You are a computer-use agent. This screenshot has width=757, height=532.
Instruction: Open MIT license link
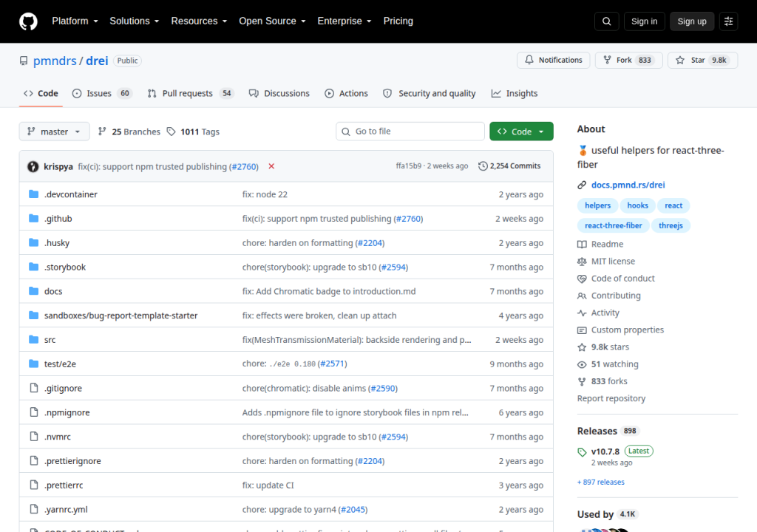(606, 261)
